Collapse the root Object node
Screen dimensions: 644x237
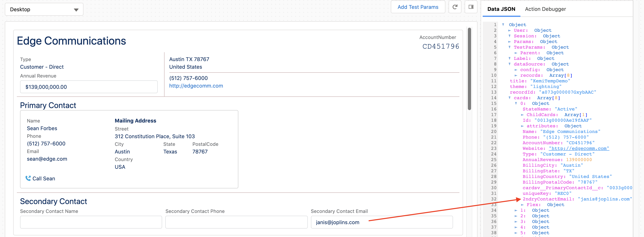[x=503, y=25]
